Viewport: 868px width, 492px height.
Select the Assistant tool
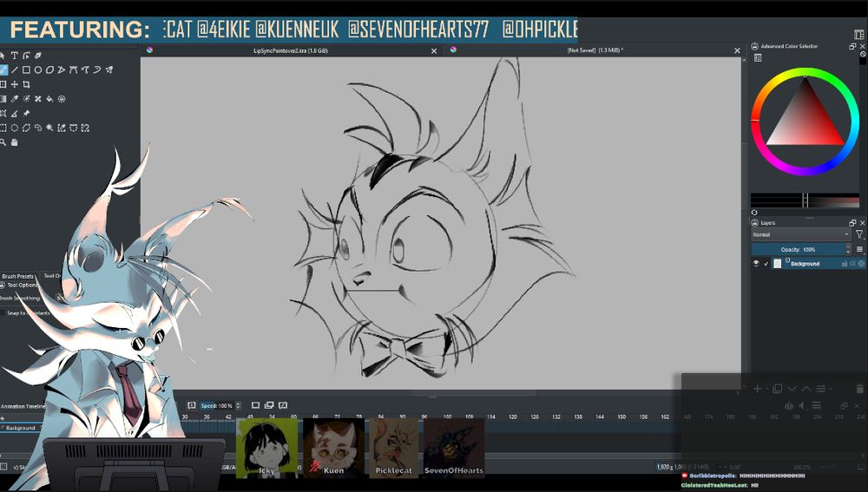point(3,113)
